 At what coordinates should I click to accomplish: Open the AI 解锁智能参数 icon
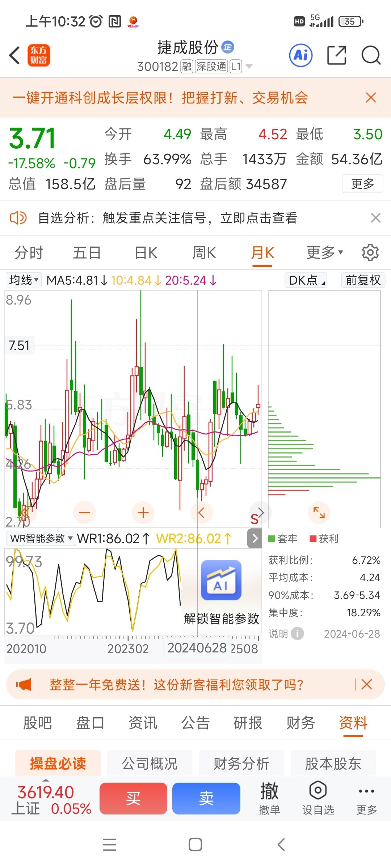tap(221, 580)
